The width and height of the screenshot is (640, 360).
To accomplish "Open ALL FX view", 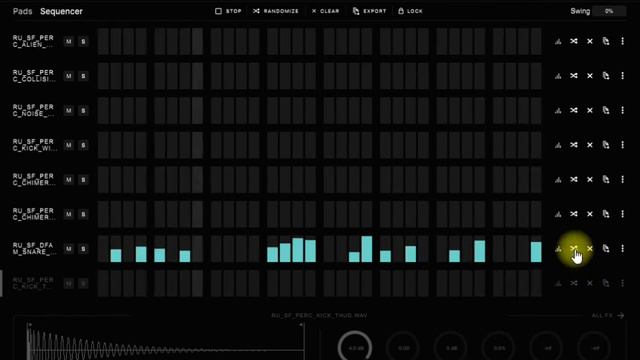I will coord(608,316).
